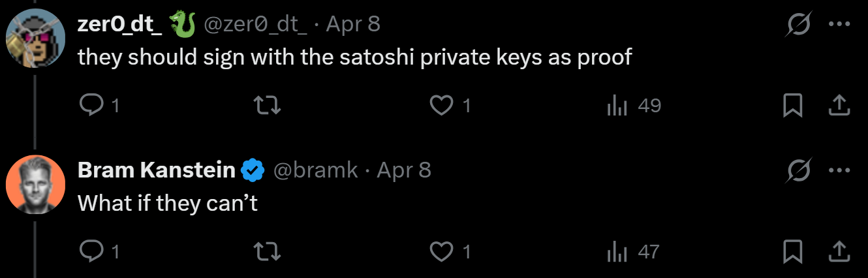Open Grok icon on Bram Kanstein's tweet
Screen dimensions: 868x278
(799, 171)
